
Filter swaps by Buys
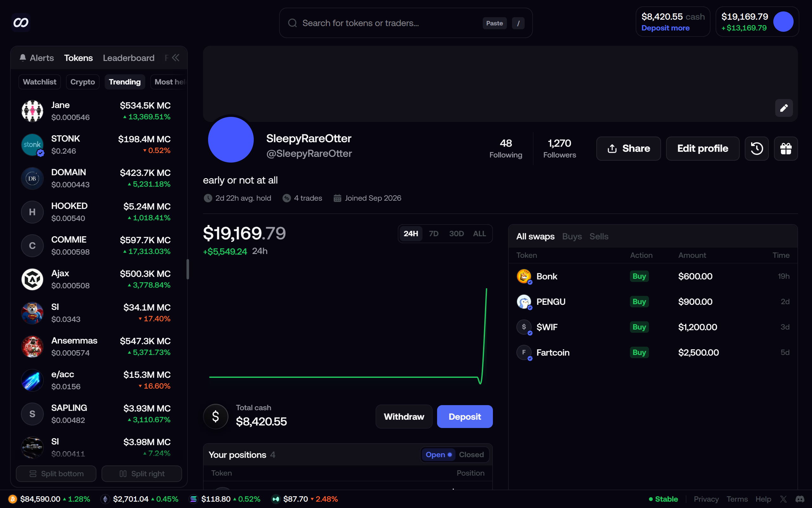572,237
